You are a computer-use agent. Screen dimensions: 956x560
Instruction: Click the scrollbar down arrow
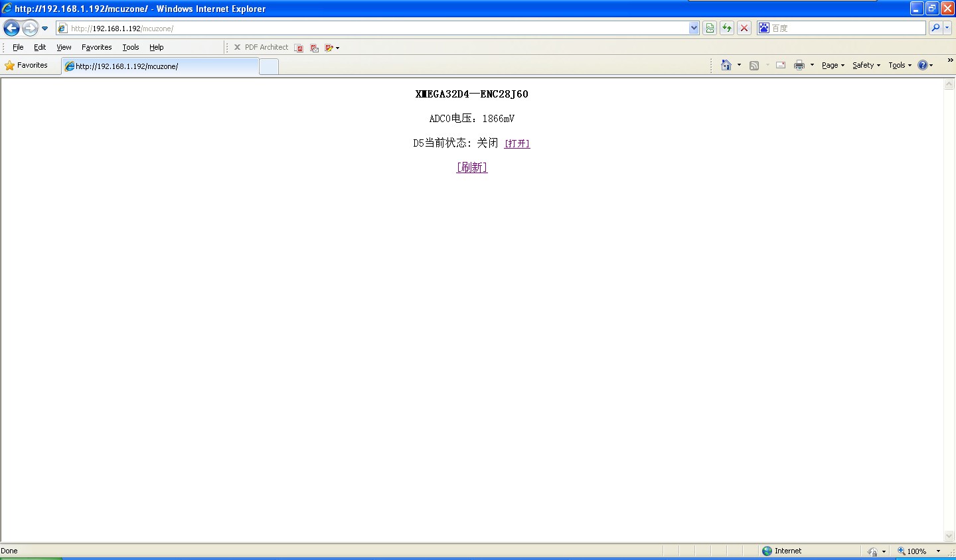[x=949, y=536]
